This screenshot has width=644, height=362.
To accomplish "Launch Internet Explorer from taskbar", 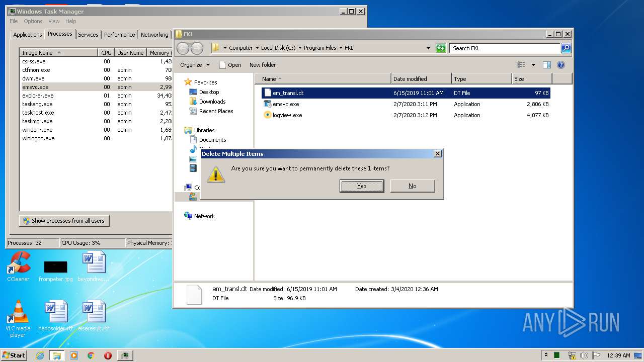I will (40, 355).
